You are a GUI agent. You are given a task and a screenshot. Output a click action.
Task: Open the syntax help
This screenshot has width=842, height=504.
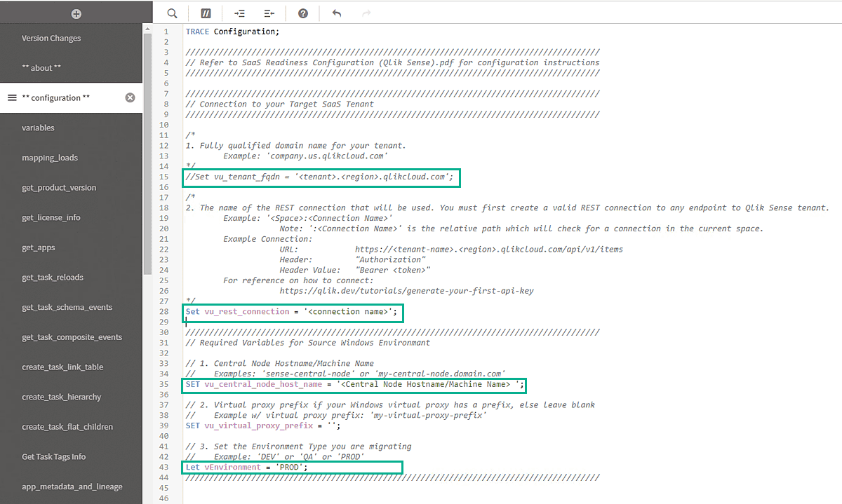tap(302, 13)
